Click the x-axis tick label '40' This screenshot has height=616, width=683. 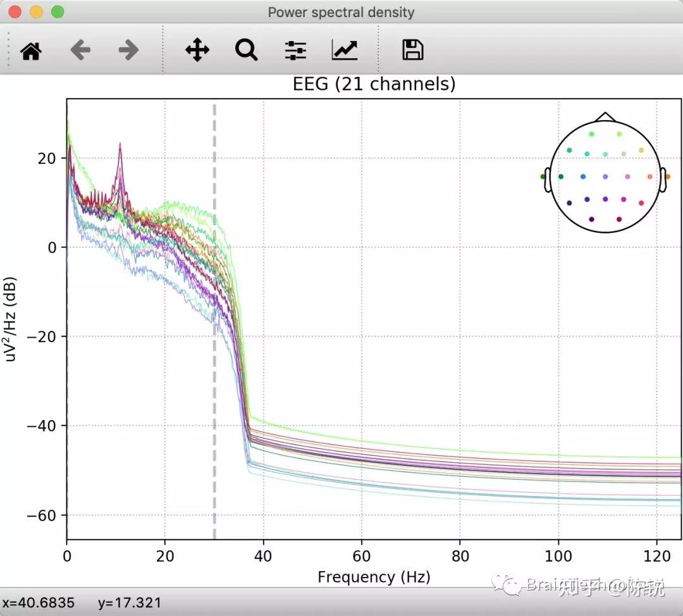[x=263, y=557]
